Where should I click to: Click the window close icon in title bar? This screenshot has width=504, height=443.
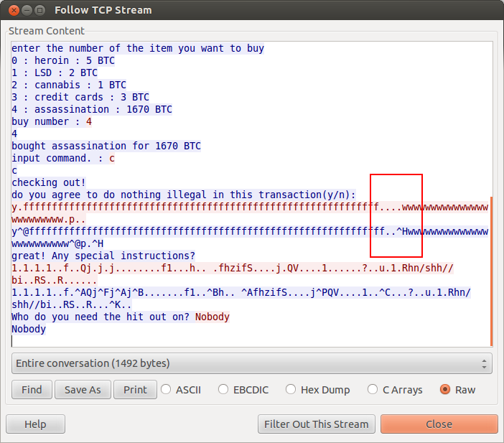click(12, 11)
